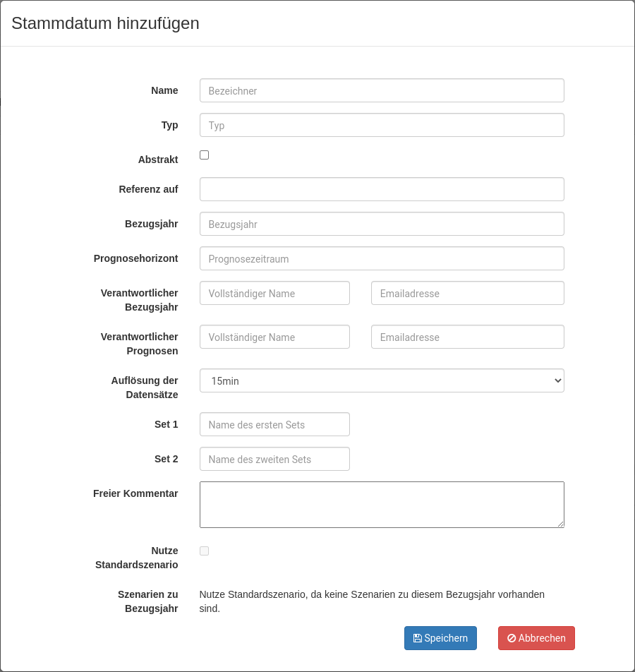Open the Auflösung der Datensätze dropdown
The height and width of the screenshot is (672, 635).
coord(382,380)
